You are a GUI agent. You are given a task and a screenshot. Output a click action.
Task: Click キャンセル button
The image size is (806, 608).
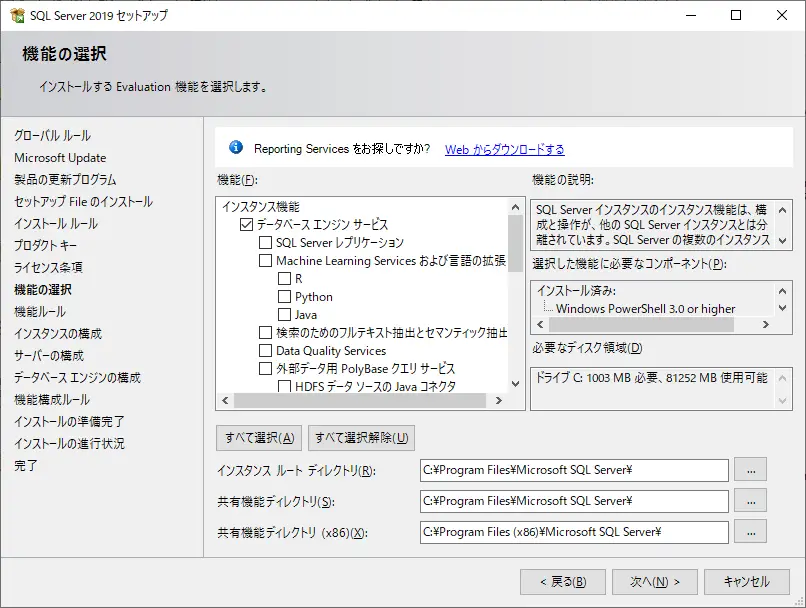pyautogui.click(x=747, y=582)
